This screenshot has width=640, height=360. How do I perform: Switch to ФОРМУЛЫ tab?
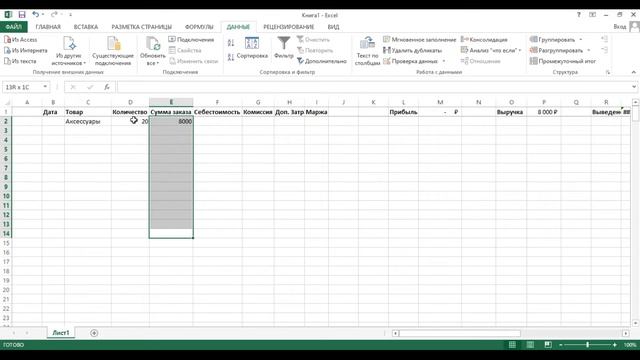pos(199,27)
